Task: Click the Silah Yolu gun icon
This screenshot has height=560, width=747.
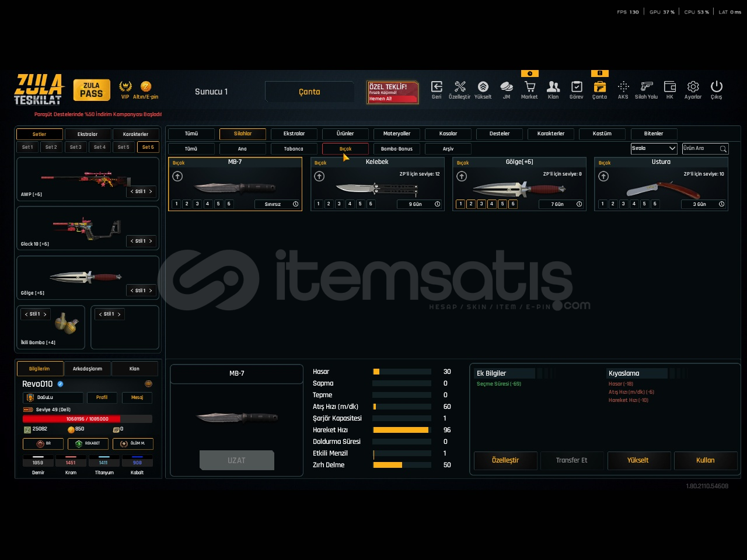Action: tap(646, 87)
